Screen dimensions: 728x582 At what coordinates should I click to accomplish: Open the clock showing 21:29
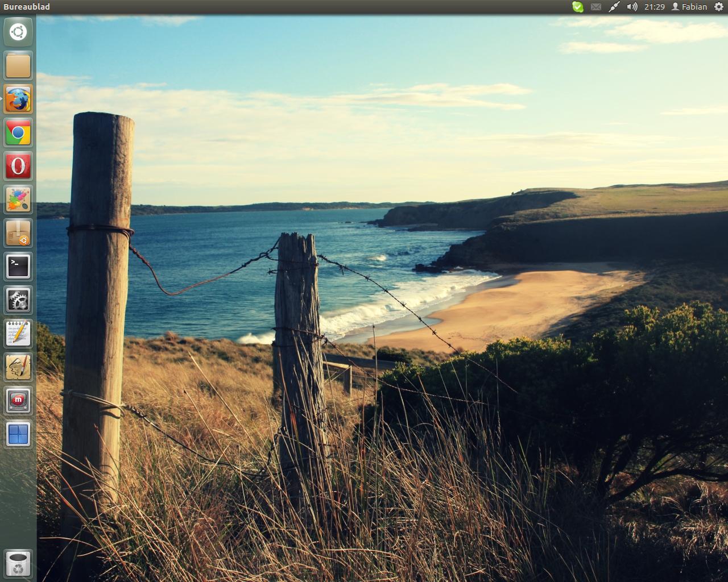655,7
